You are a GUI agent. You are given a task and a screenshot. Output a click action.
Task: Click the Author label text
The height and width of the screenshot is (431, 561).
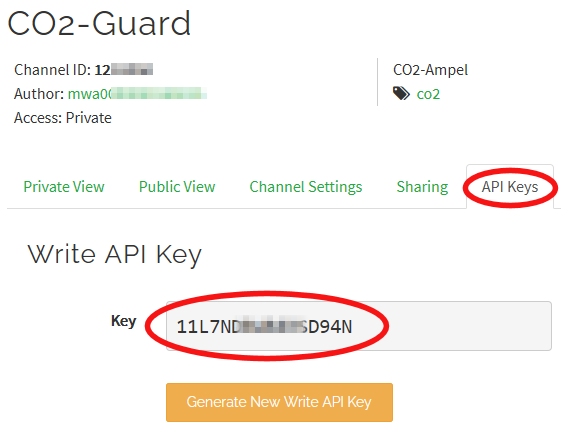pyautogui.click(x=39, y=94)
